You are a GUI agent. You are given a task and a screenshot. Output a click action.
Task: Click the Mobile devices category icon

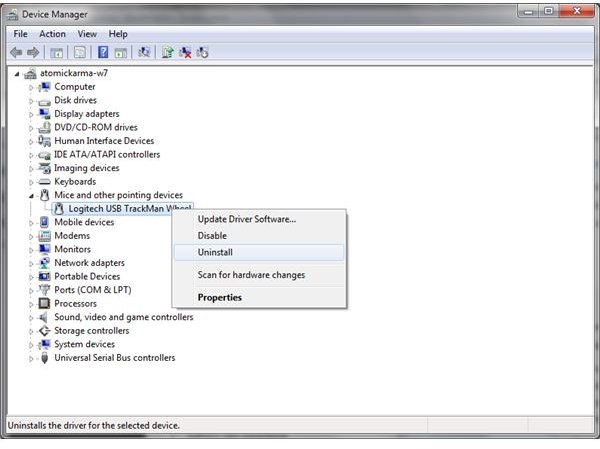(44, 222)
